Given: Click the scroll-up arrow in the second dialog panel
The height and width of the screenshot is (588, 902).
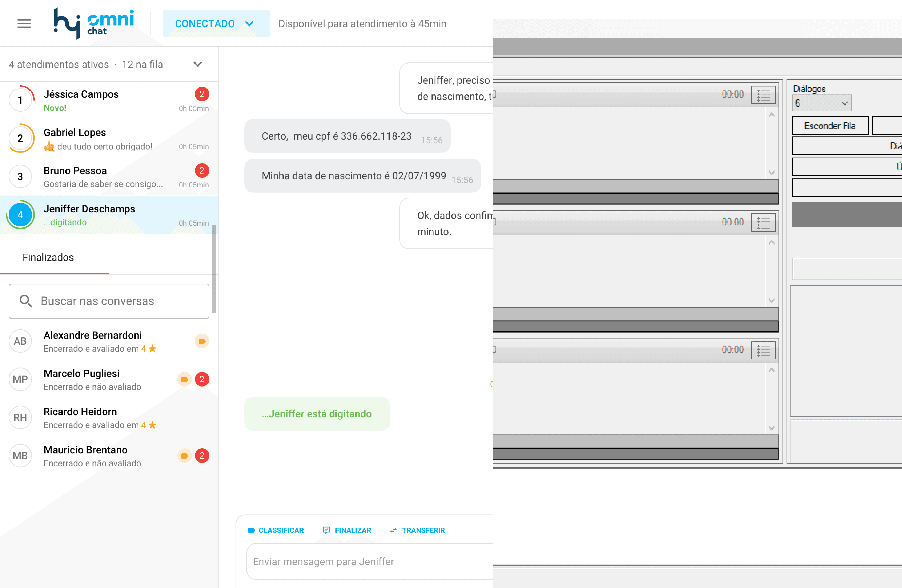Looking at the screenshot, I should point(771,243).
